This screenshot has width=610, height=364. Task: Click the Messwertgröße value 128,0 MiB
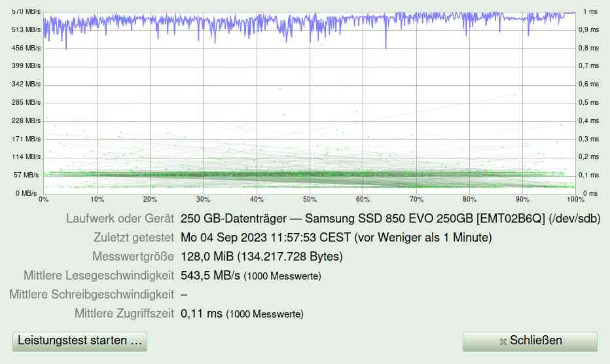(261, 257)
